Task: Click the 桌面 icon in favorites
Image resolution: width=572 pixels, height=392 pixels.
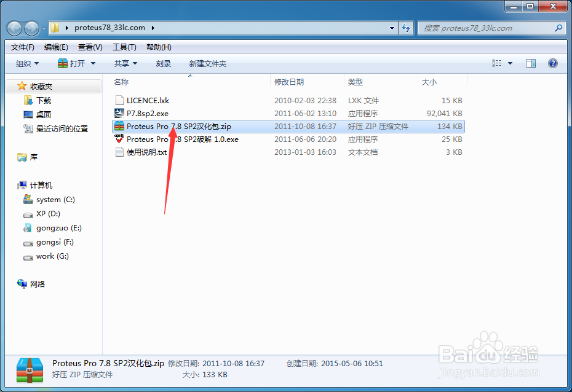Action: tap(28, 114)
